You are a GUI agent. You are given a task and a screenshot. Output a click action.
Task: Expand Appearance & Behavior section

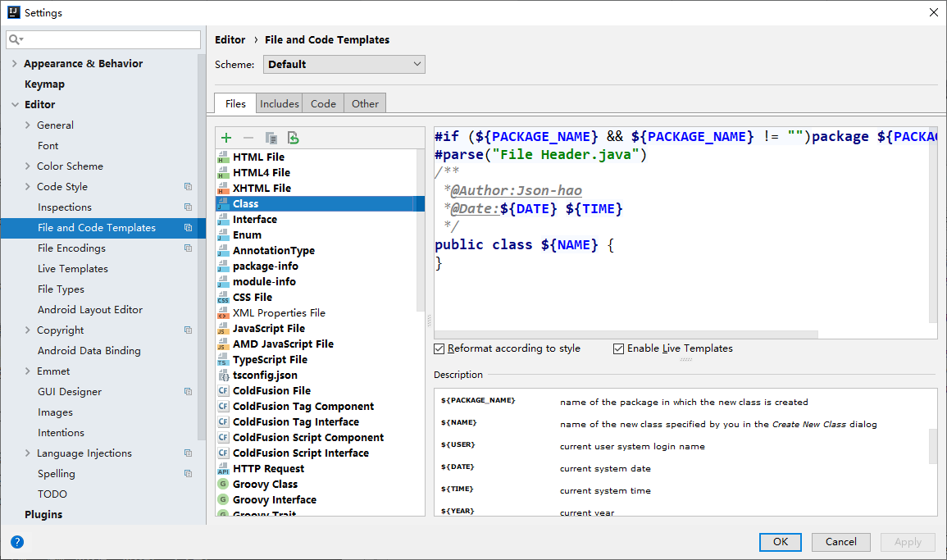[x=15, y=63]
